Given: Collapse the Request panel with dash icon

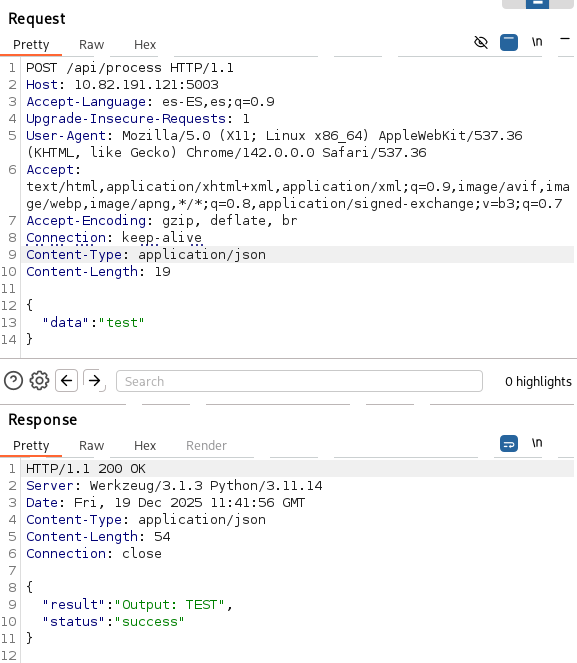Looking at the screenshot, I should pyautogui.click(x=565, y=39).
